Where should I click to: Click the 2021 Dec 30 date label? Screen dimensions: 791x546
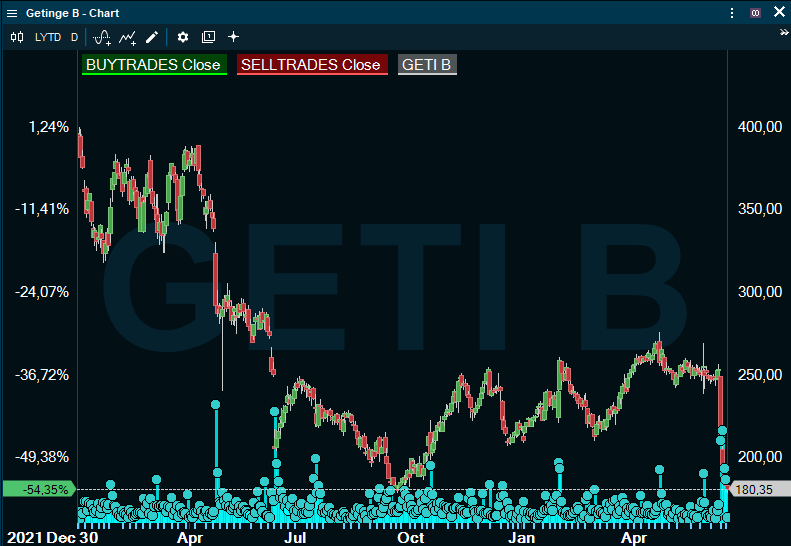tap(52, 538)
